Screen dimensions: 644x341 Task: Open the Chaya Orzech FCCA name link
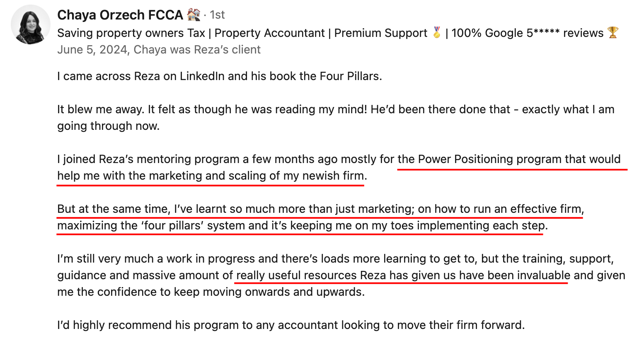(120, 15)
